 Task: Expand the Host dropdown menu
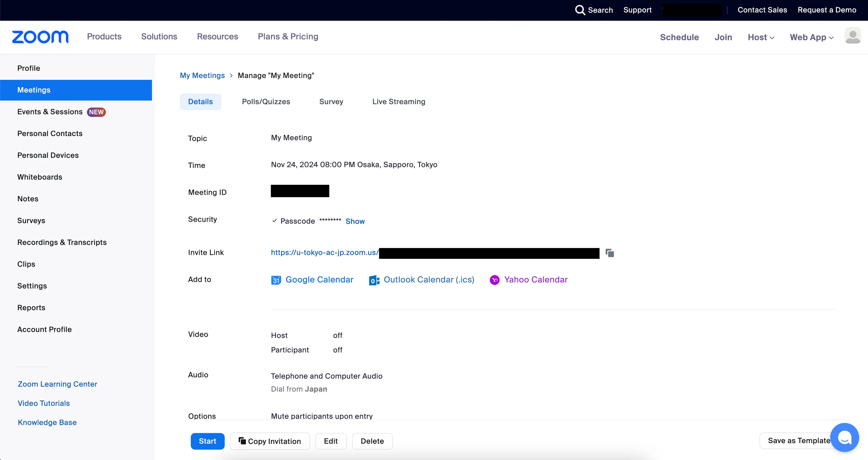pyautogui.click(x=761, y=37)
